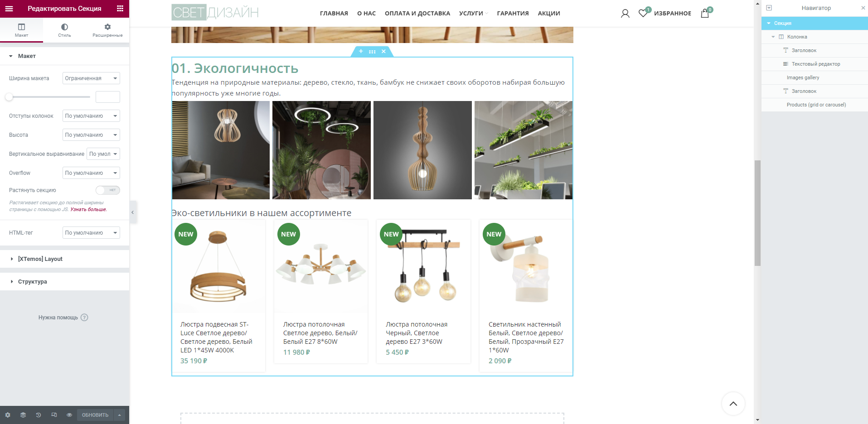
Task: Switch to the Стиль tab
Action: pyautogui.click(x=64, y=30)
